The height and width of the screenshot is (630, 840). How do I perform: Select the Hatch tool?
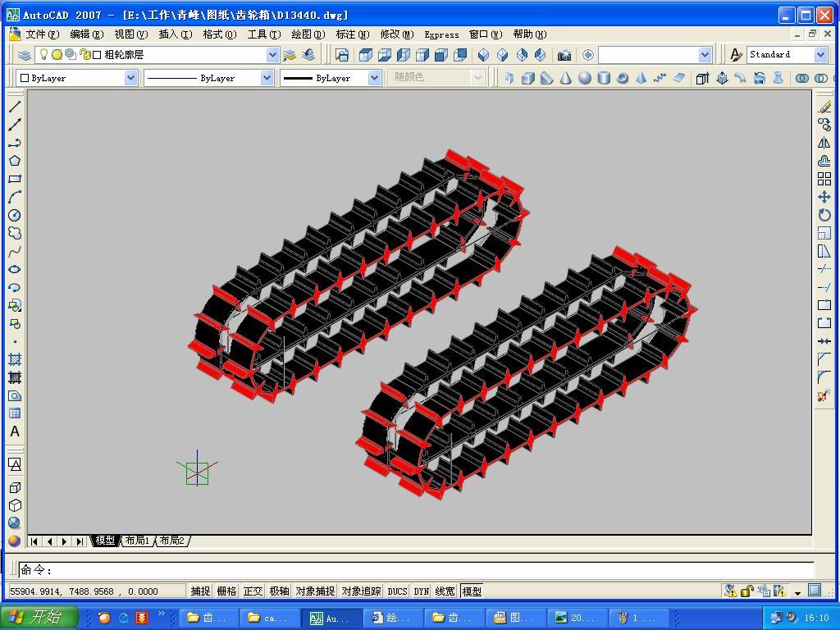click(15, 359)
